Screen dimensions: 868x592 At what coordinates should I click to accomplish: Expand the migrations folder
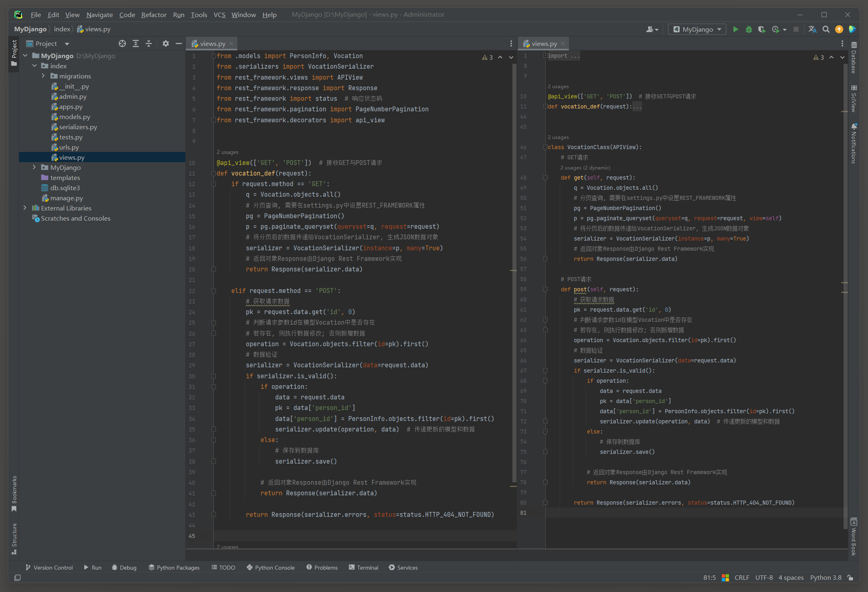click(43, 76)
